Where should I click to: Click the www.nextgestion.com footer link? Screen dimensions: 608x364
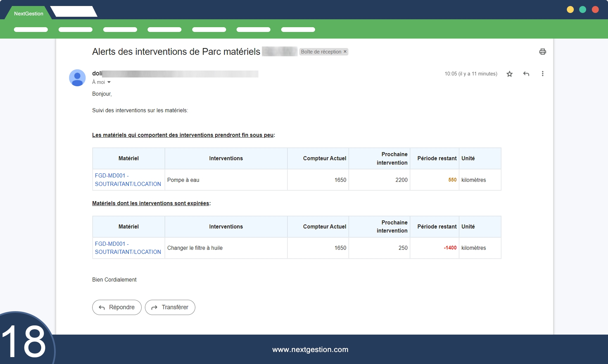click(310, 349)
